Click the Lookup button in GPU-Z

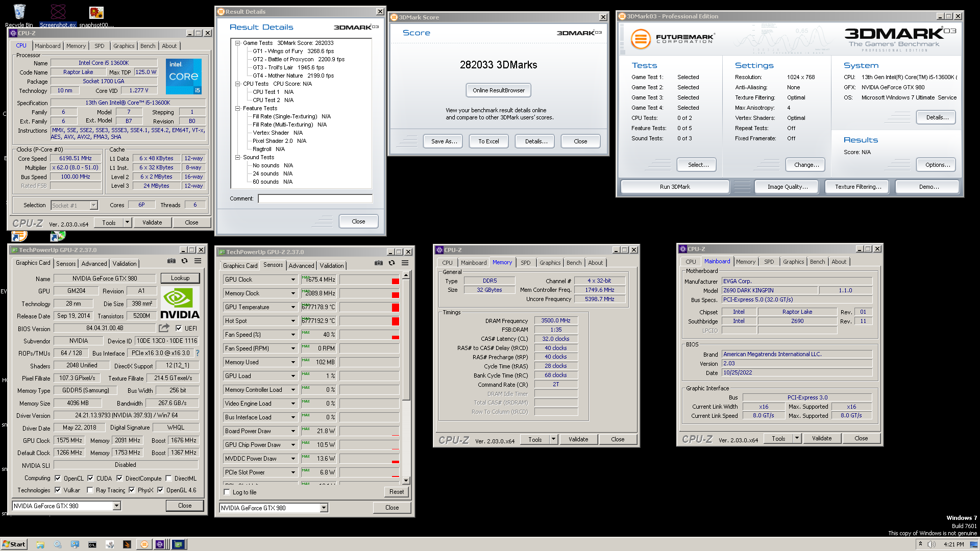pyautogui.click(x=180, y=278)
